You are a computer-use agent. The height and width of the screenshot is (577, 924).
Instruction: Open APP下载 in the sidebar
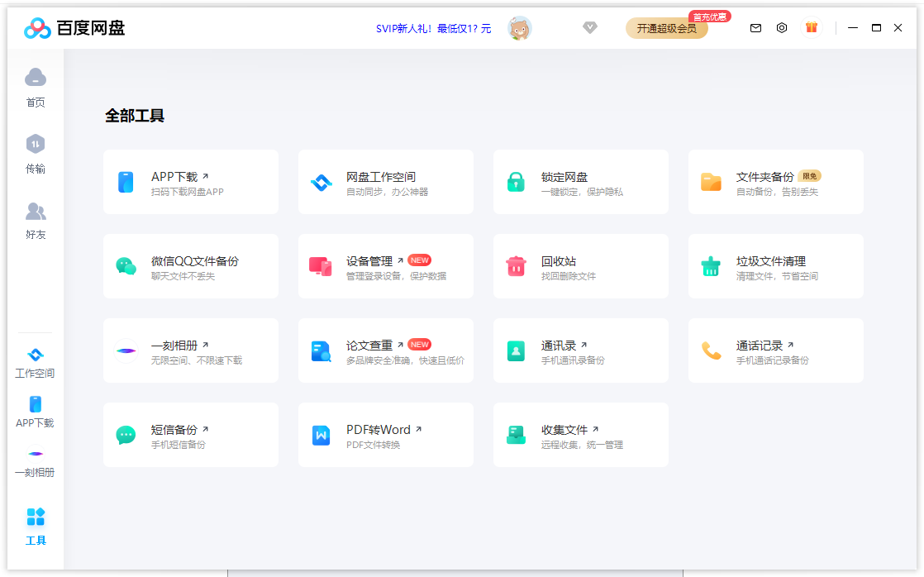pos(36,412)
